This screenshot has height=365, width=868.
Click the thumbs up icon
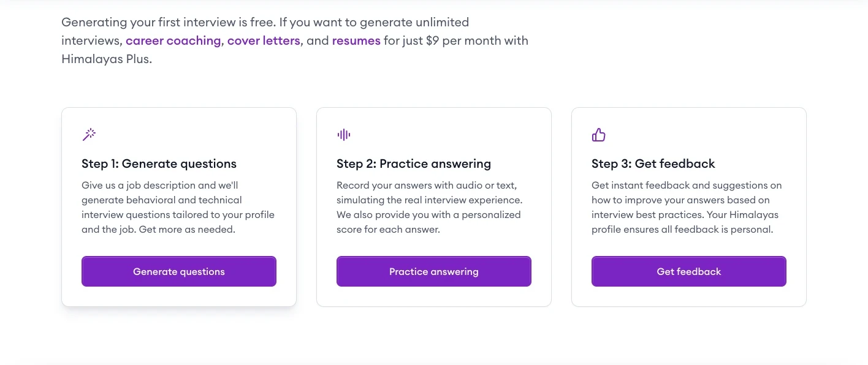tap(599, 135)
